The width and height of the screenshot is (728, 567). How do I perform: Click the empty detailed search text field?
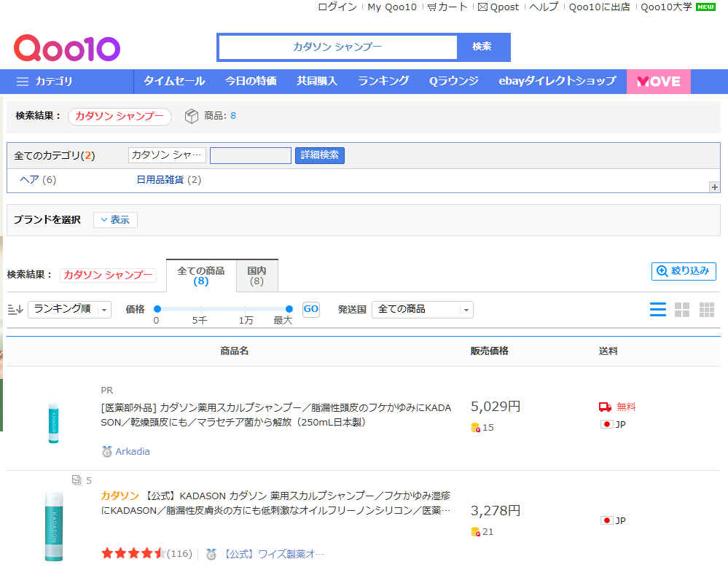pyautogui.click(x=251, y=155)
